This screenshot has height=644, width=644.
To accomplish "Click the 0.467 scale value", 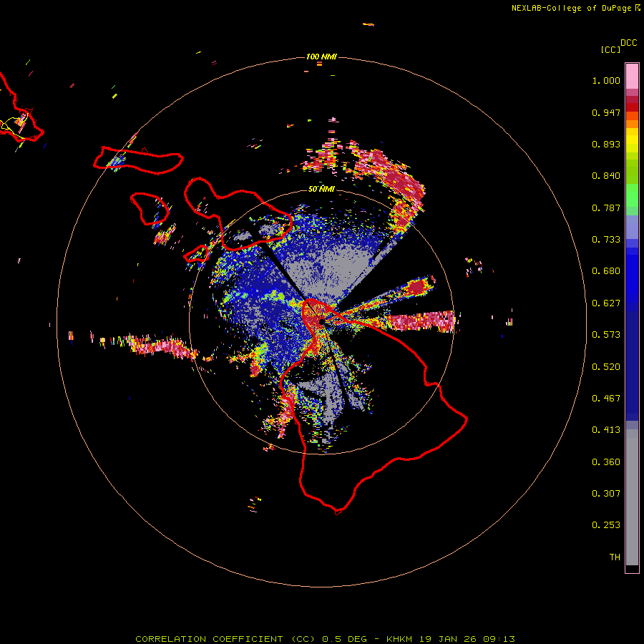I will point(606,399).
